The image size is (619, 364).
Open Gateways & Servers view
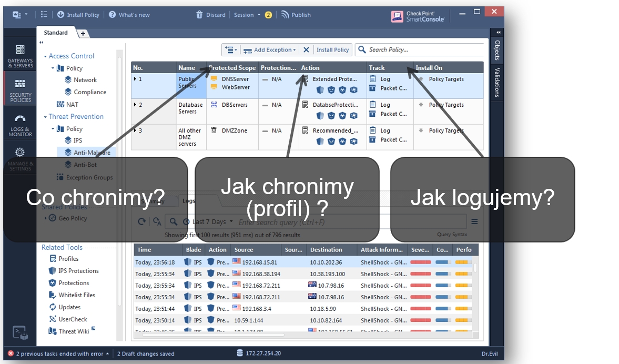(20, 55)
